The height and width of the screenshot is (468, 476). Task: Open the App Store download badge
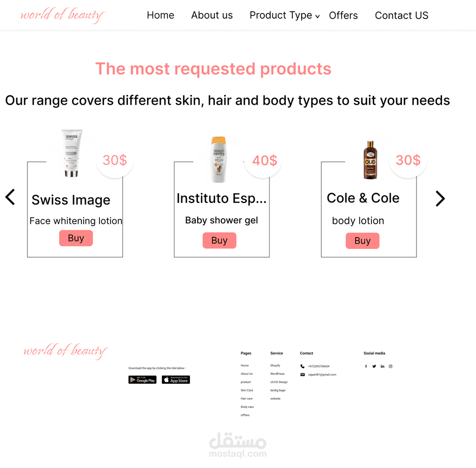click(176, 380)
